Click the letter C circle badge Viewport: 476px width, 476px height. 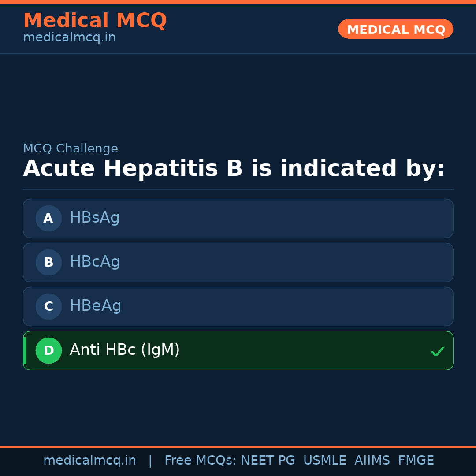[48, 306]
